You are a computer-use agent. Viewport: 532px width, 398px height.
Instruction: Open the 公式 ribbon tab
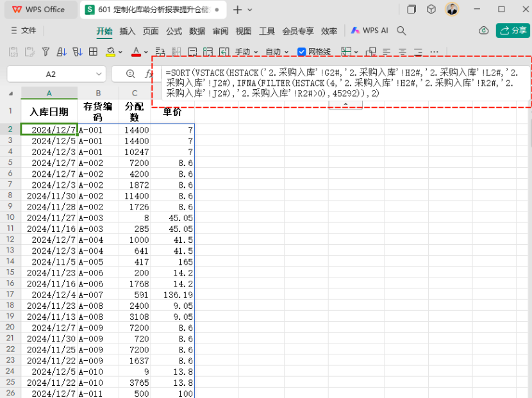coord(174,31)
